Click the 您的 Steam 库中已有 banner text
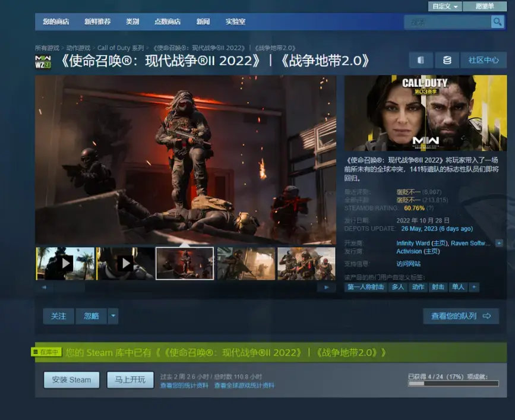515x420 pixels. pos(225,352)
